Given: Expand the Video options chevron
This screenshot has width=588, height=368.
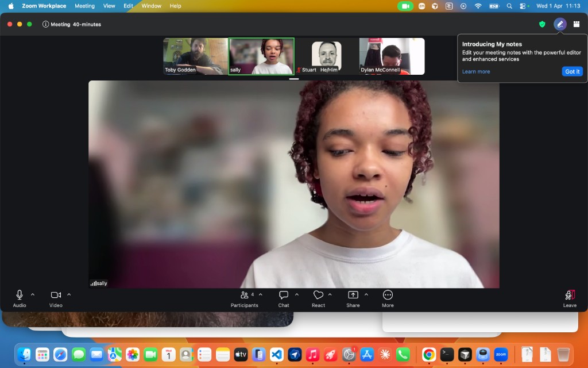Looking at the screenshot, I should [69, 294].
